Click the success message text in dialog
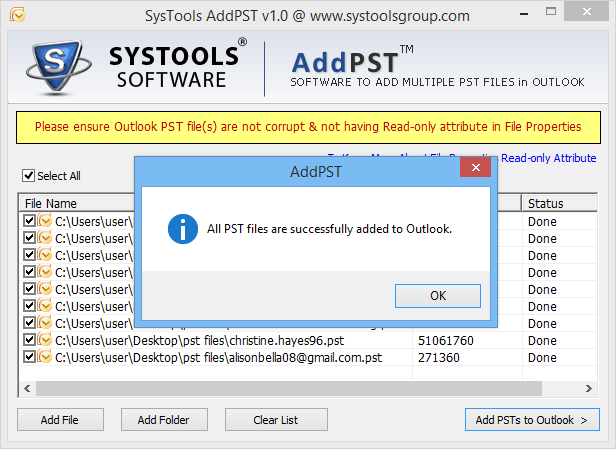This screenshot has width=616, height=449. click(x=330, y=229)
